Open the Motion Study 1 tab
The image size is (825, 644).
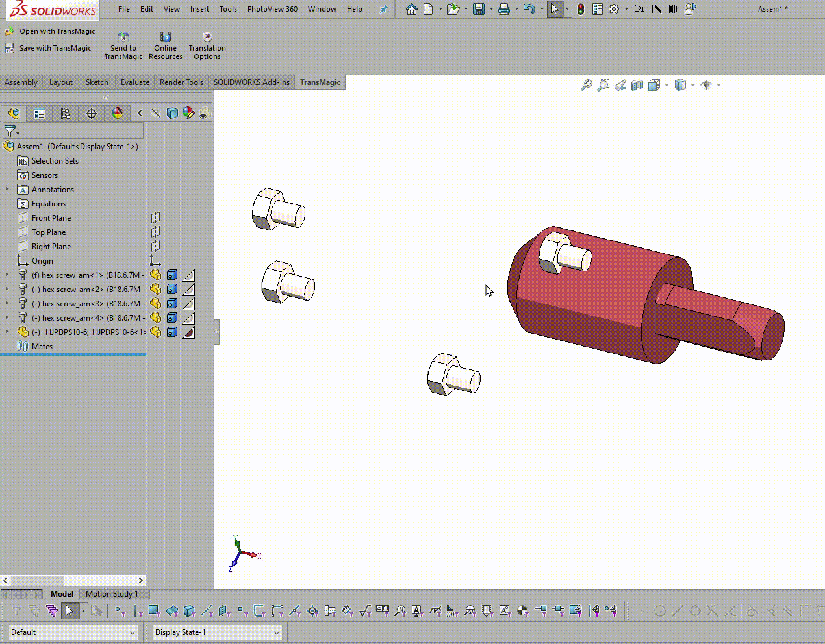tap(112, 594)
